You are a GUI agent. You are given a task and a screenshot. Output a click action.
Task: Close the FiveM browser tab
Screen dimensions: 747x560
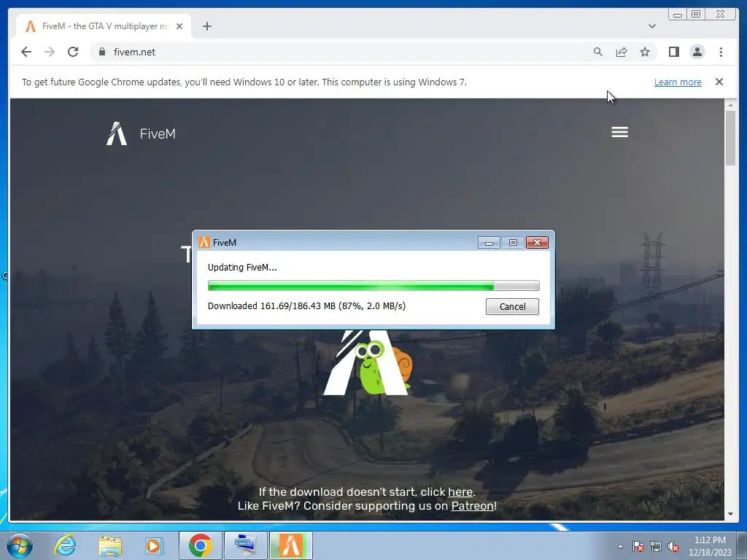[x=179, y=26]
